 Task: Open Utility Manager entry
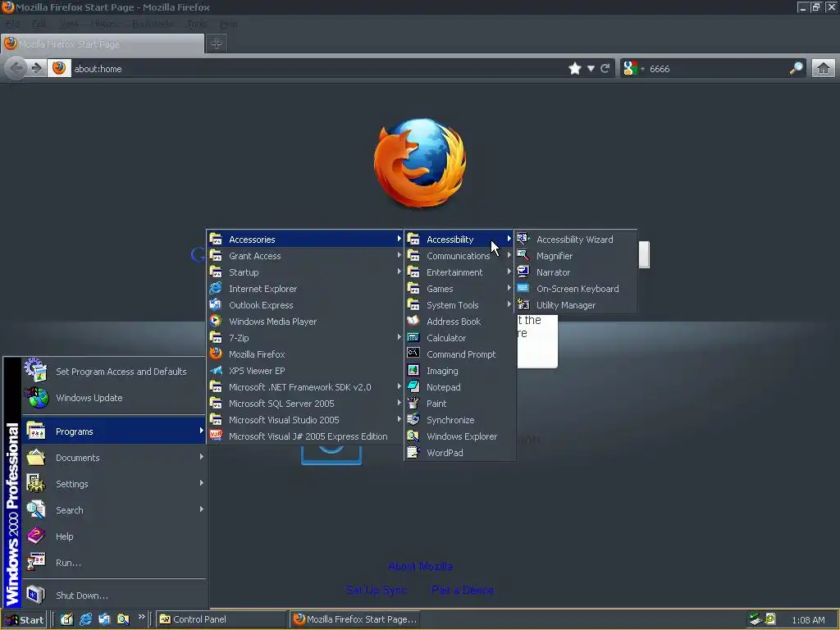(x=576, y=305)
